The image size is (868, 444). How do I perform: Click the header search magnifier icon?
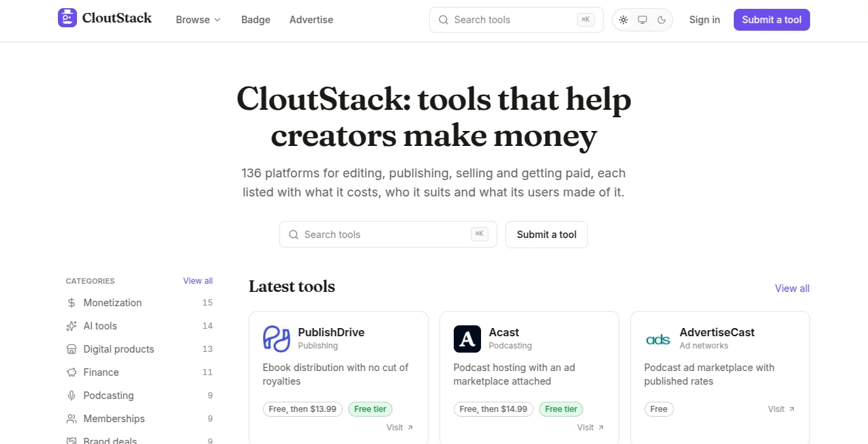point(444,20)
